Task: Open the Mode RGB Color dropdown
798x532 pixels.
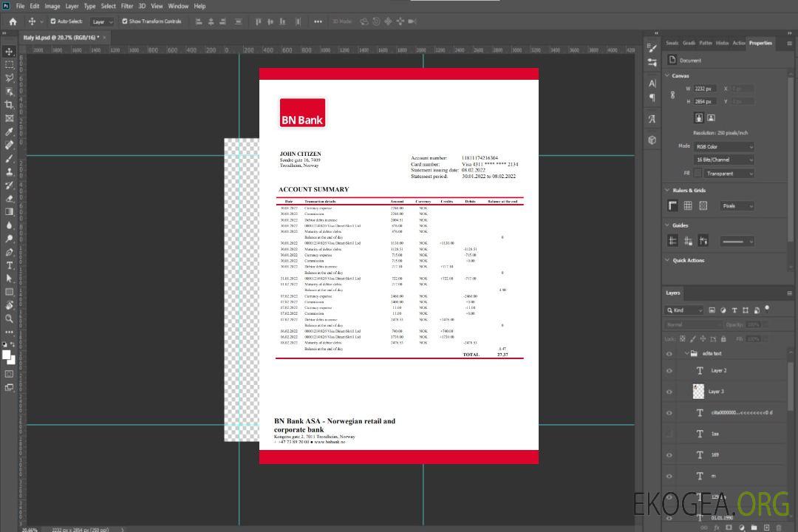Action: coord(724,146)
